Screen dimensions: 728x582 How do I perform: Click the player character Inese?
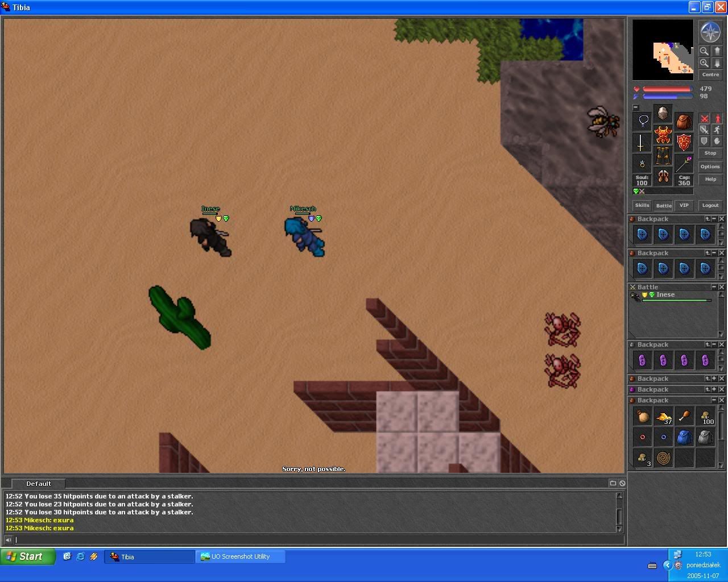click(x=210, y=236)
